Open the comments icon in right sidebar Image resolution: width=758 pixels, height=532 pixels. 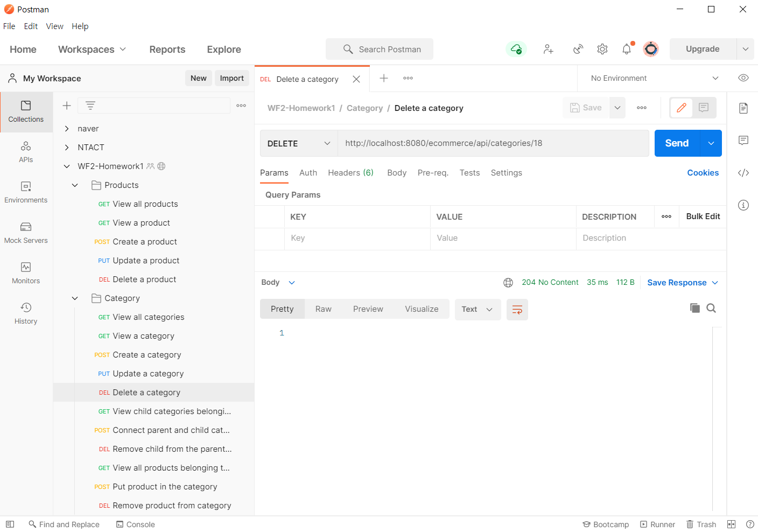(743, 141)
